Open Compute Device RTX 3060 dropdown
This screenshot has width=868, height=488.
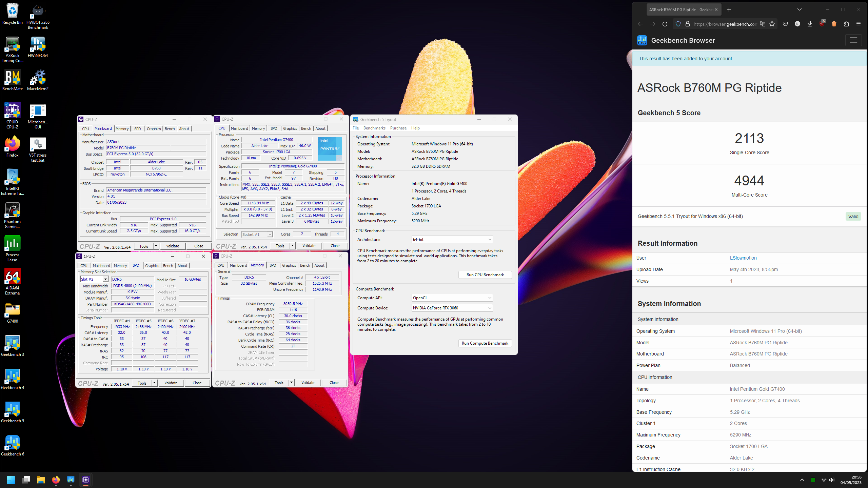[452, 308]
